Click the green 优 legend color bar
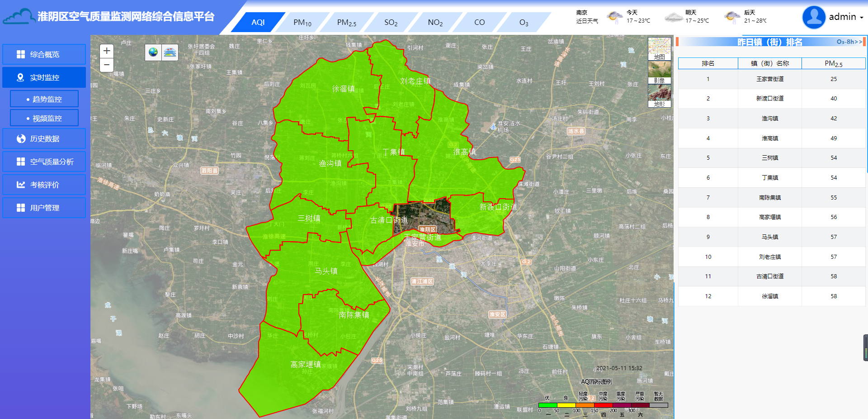 click(547, 405)
